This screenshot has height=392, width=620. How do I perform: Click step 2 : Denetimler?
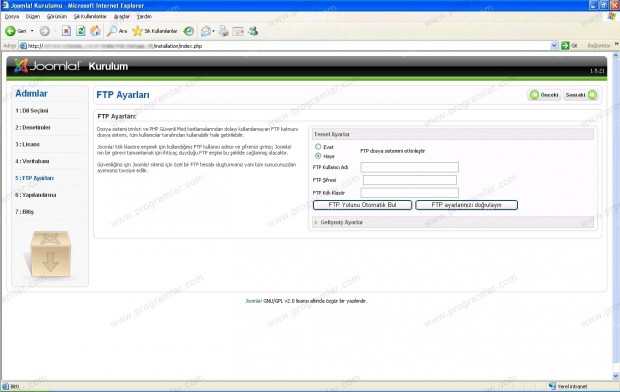coord(33,127)
